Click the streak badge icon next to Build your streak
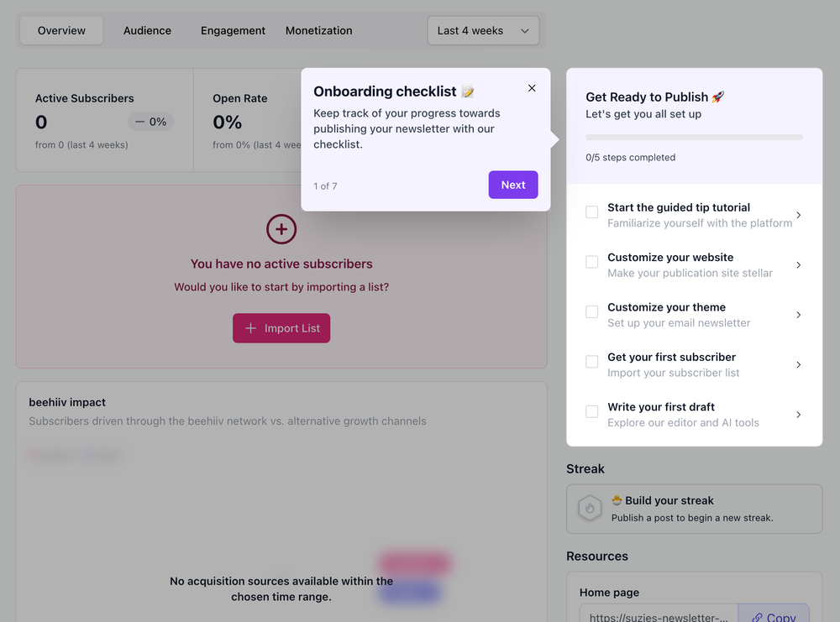Image resolution: width=840 pixels, height=622 pixels. pos(590,509)
